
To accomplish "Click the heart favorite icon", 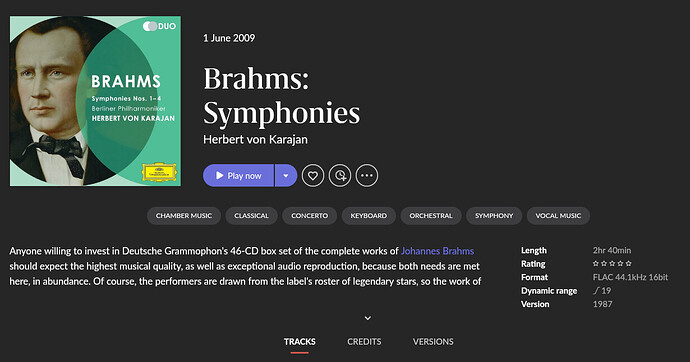I will [x=312, y=176].
